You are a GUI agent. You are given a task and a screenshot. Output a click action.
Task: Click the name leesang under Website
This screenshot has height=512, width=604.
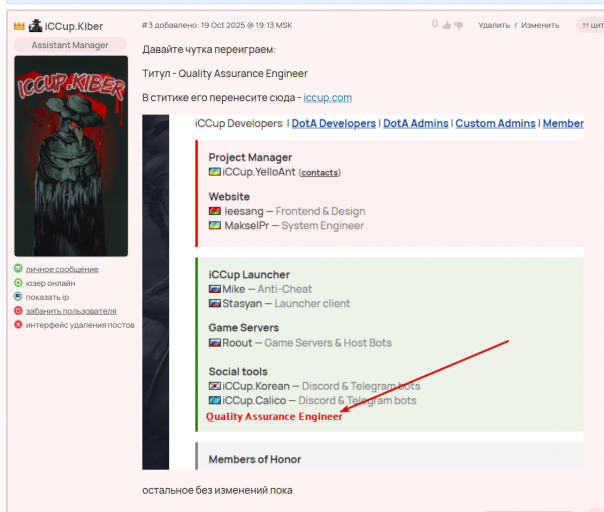[244, 211]
